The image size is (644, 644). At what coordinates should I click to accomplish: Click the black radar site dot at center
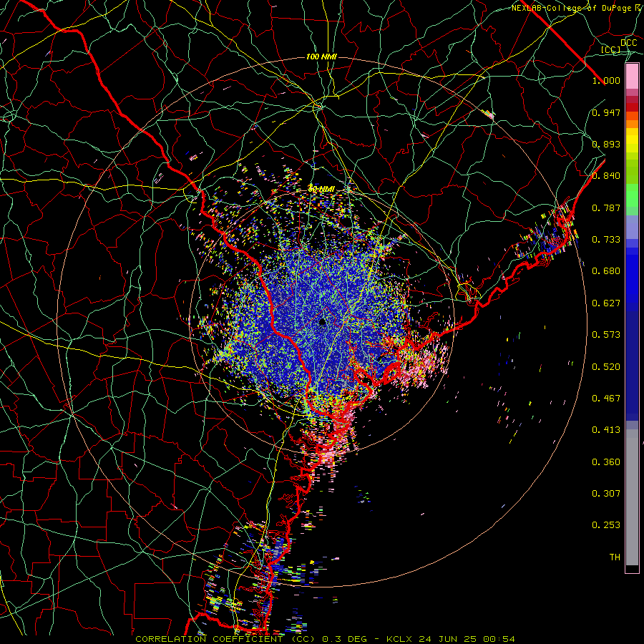coord(322,322)
